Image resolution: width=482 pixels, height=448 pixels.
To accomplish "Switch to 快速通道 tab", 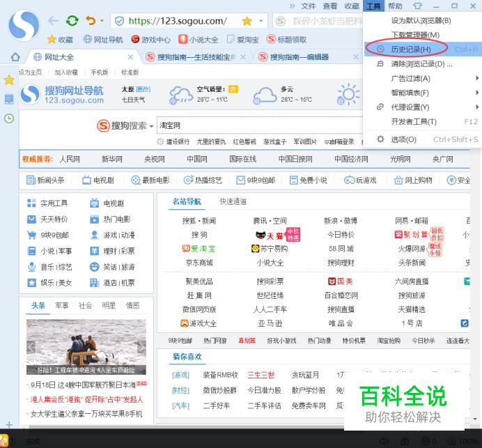I will (x=233, y=202).
